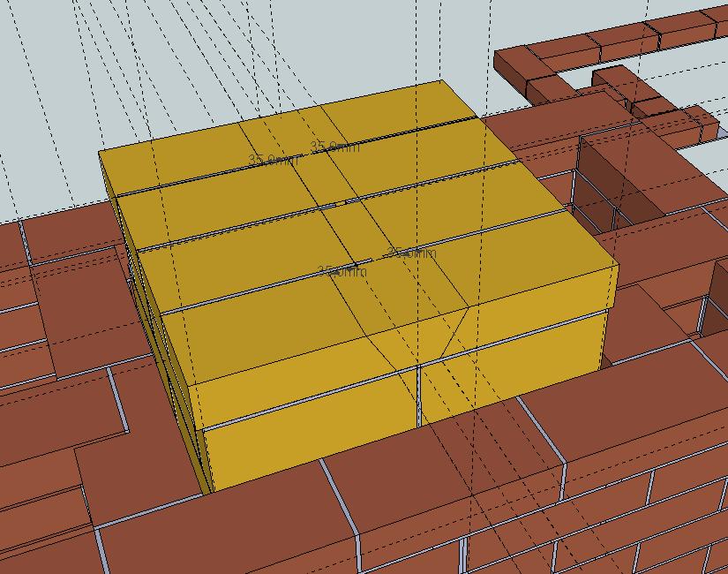
Task: Click the front-right corner of yellow top face
Action: point(615,266)
